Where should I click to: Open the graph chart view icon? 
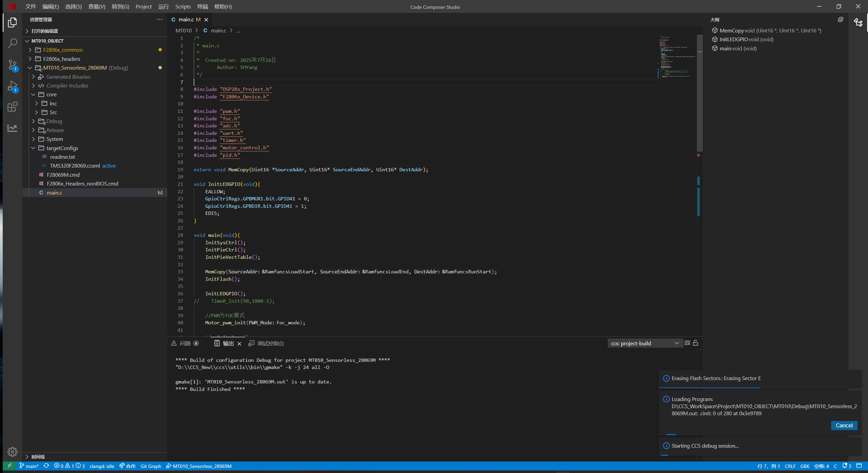13,128
